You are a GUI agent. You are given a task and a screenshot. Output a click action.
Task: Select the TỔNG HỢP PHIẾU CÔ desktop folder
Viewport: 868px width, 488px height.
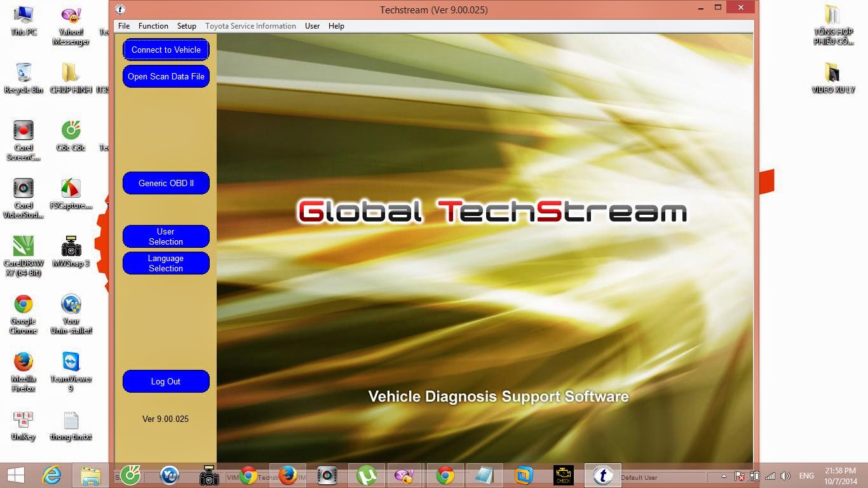click(x=832, y=25)
